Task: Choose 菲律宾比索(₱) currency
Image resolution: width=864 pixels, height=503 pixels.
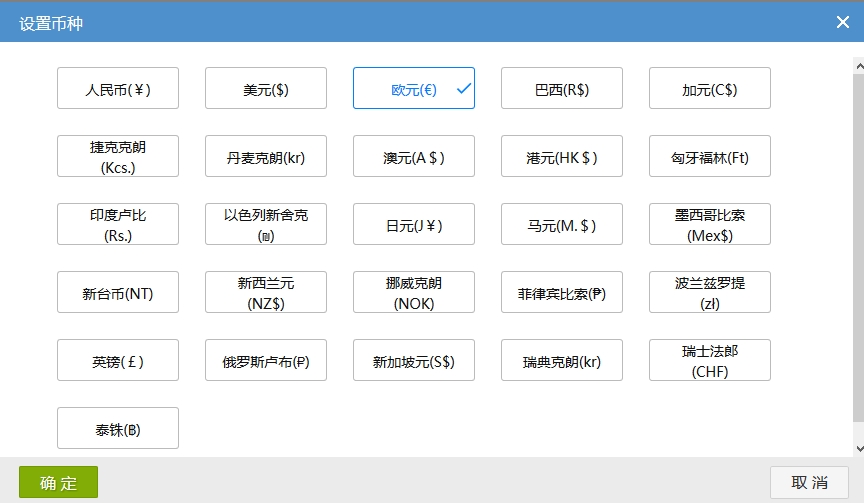Action: pos(561,292)
